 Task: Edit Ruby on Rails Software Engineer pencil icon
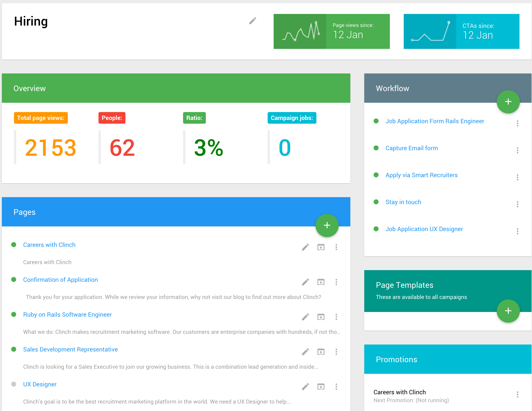[x=305, y=317]
